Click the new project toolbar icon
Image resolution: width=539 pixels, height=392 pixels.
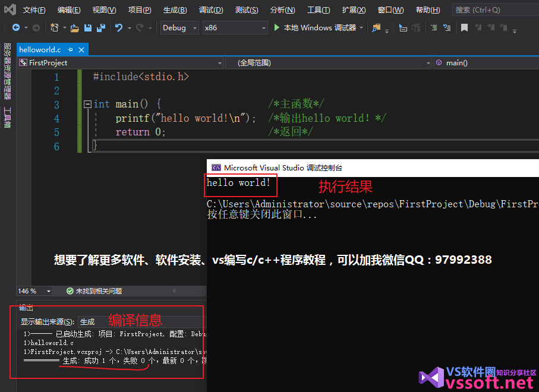(x=54, y=27)
